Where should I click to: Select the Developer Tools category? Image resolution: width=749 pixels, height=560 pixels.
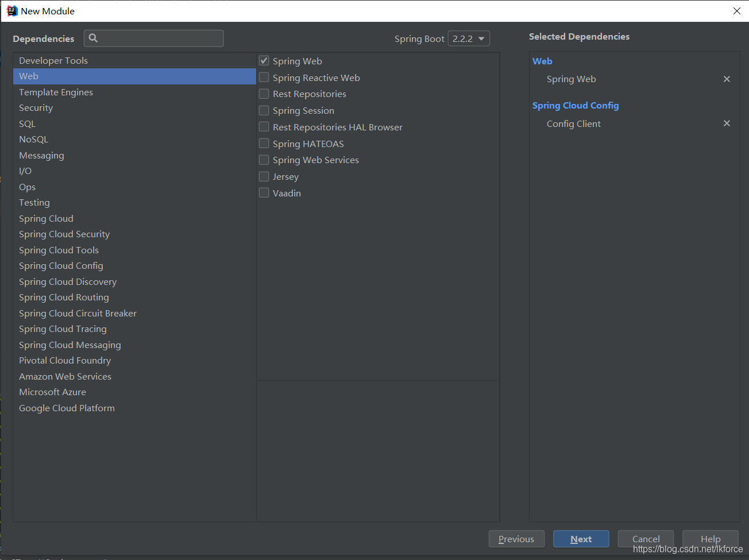coord(134,60)
